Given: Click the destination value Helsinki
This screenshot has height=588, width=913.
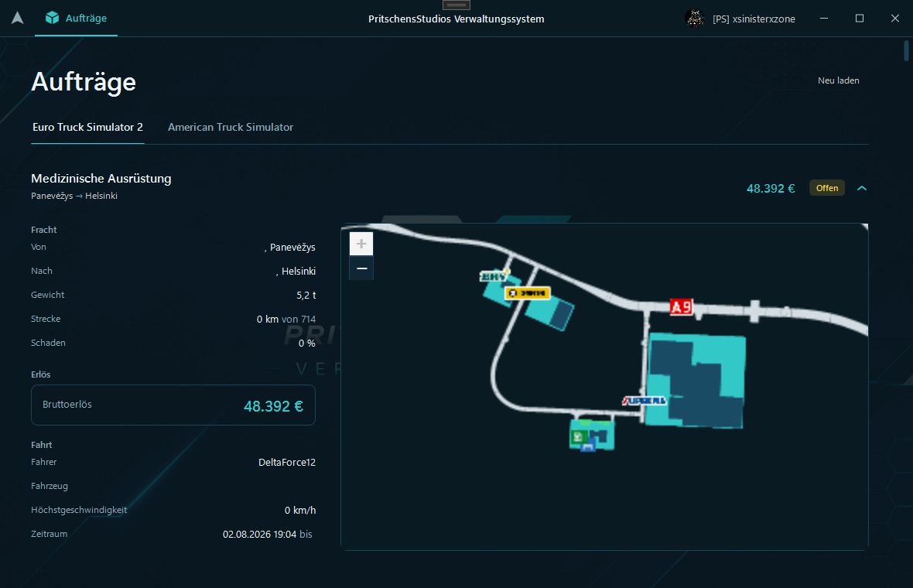Looking at the screenshot, I should (296, 272).
